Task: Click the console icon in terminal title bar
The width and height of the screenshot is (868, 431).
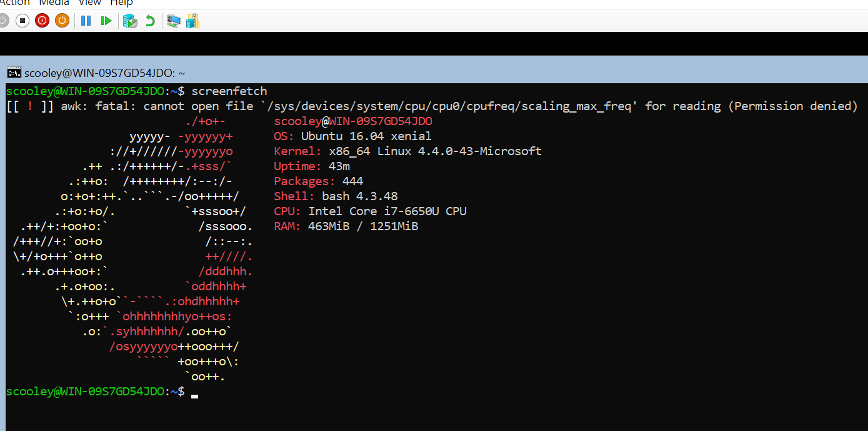Action: 14,73
